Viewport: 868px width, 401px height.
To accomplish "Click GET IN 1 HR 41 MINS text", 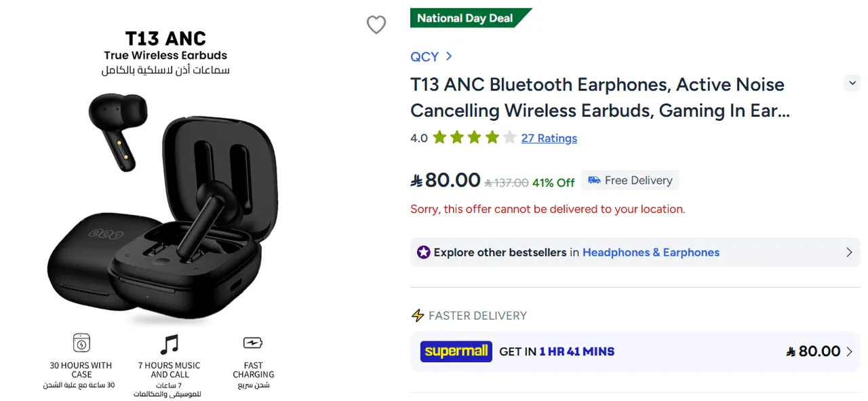I will tap(557, 351).
